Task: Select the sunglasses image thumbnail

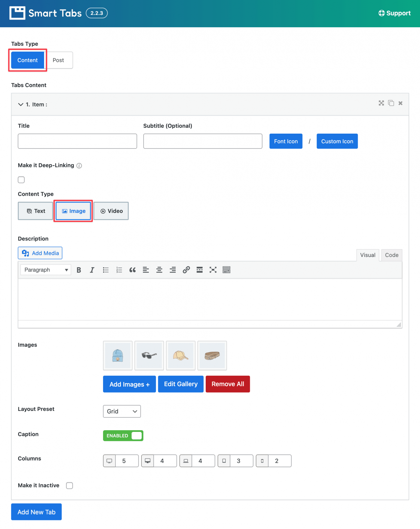Action: tap(149, 355)
